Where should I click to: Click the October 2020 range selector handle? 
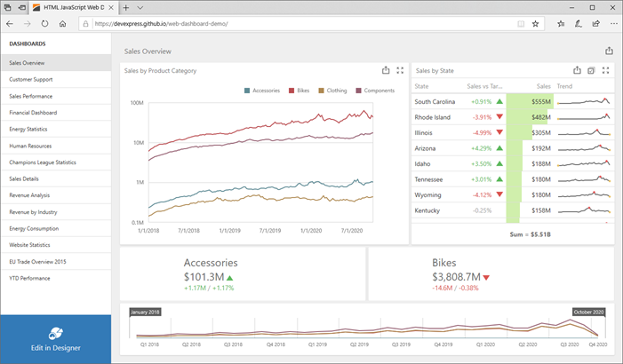tap(589, 312)
